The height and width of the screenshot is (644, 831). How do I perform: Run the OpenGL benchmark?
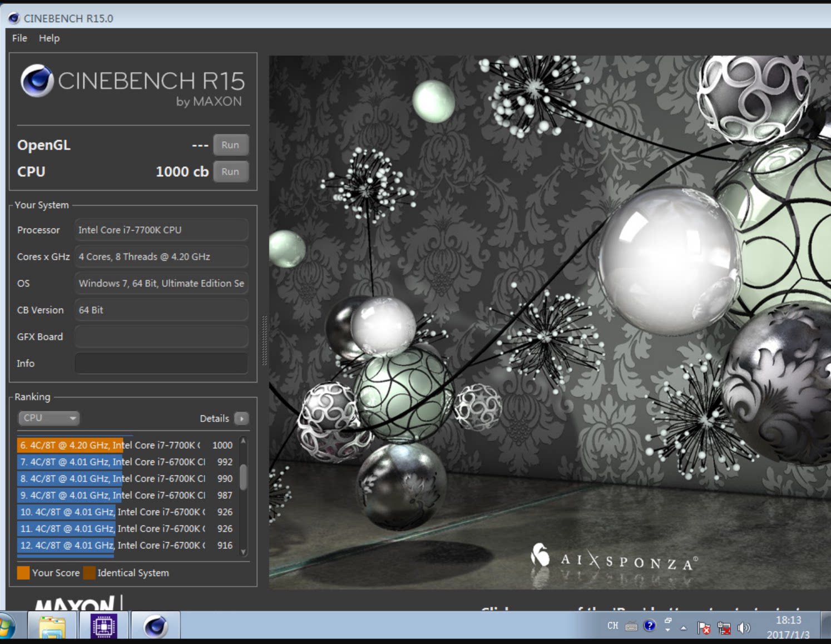(x=230, y=145)
